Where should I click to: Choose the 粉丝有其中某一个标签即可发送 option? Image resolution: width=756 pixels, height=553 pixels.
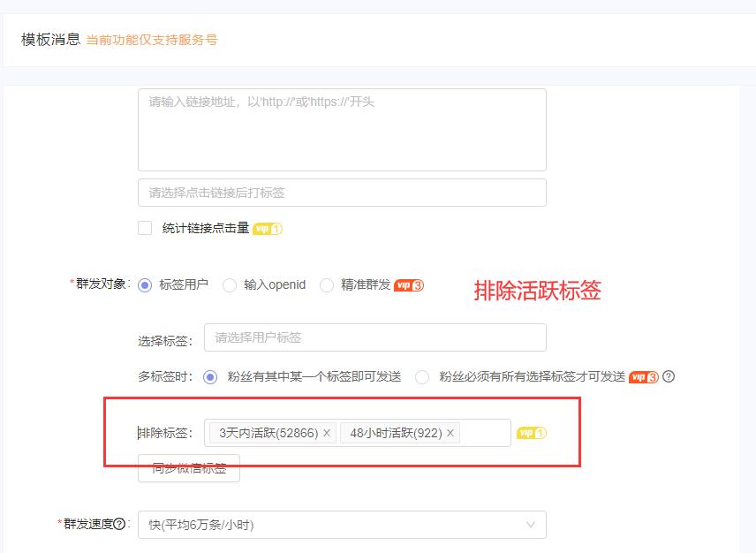click(211, 375)
